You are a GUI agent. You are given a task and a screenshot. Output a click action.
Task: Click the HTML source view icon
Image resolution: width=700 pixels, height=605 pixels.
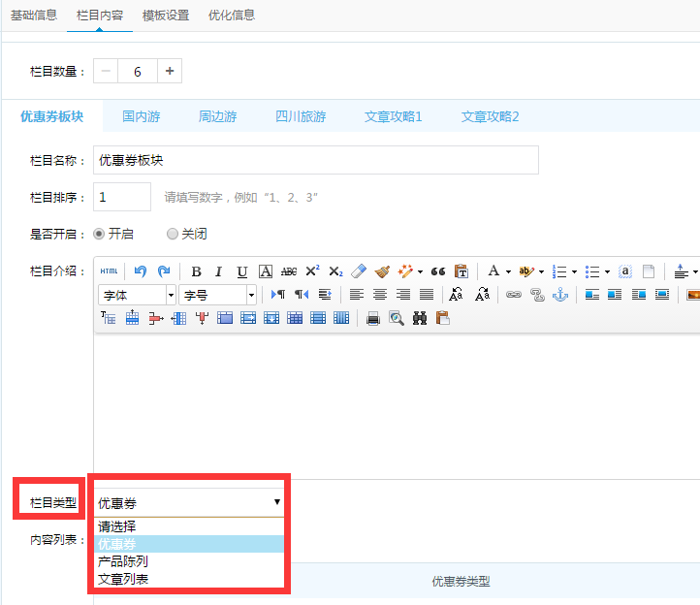tap(109, 271)
